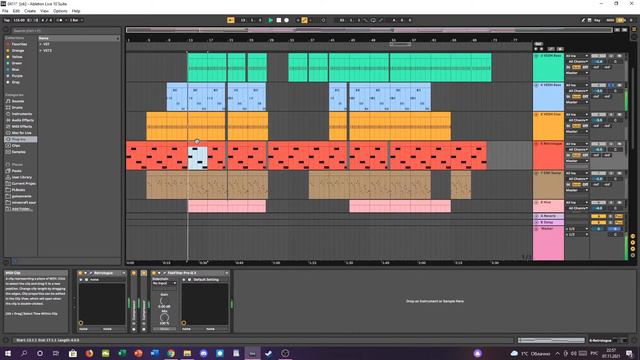Image resolution: width=640 pixels, height=360 pixels.
Task: Expand the VST3 folder in browser
Action: click(41, 51)
